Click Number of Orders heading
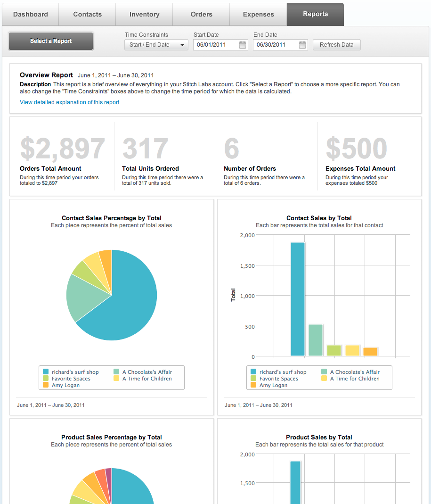This screenshot has height=504, width=431. coord(250,168)
